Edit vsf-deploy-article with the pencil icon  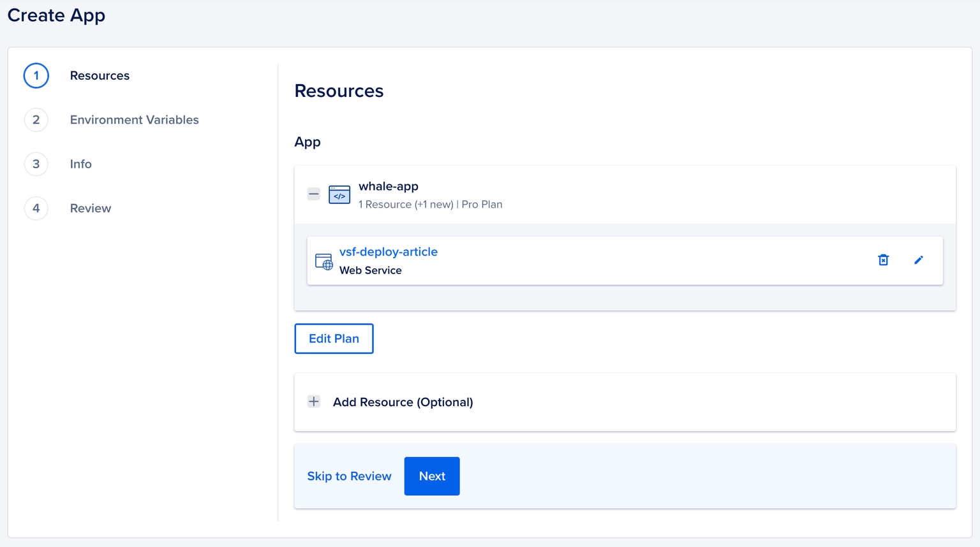coord(919,259)
